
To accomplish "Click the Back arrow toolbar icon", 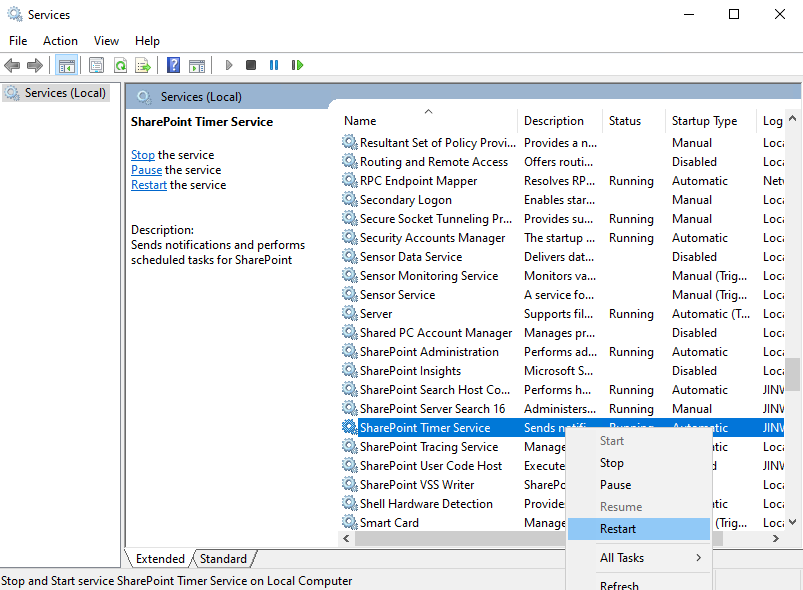I will (x=12, y=65).
